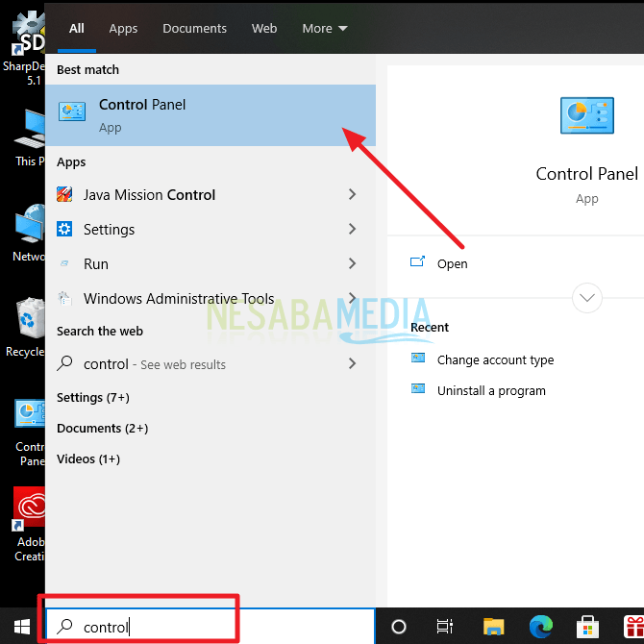Click the large Control Panel preview icon
Screen dimensions: 644x644
point(587,115)
